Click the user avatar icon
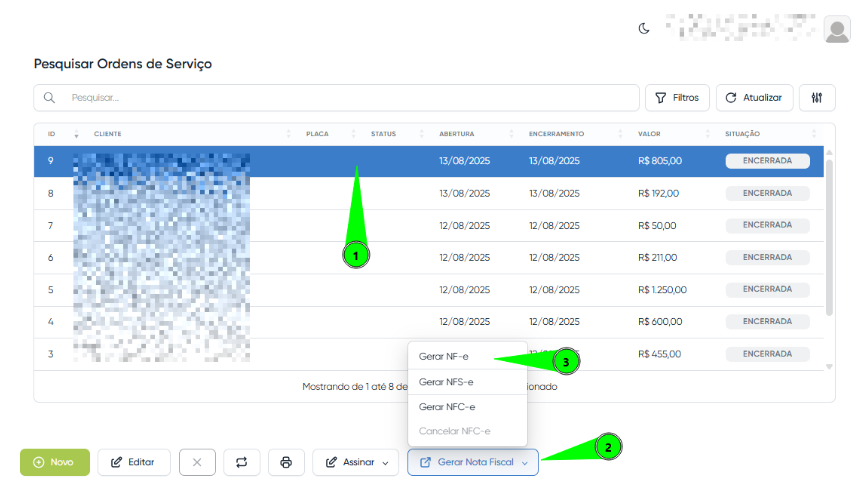Viewport: 863px width, 490px height. click(x=836, y=30)
